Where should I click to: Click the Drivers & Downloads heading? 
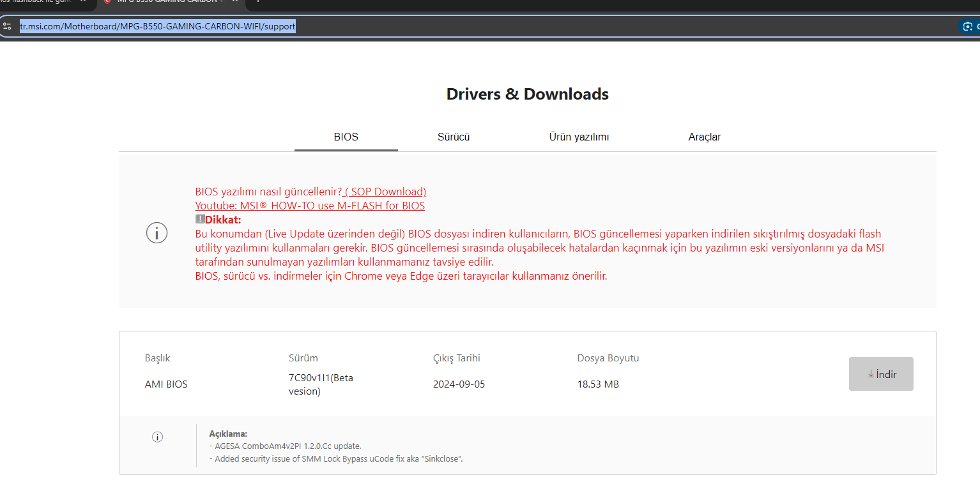(528, 95)
